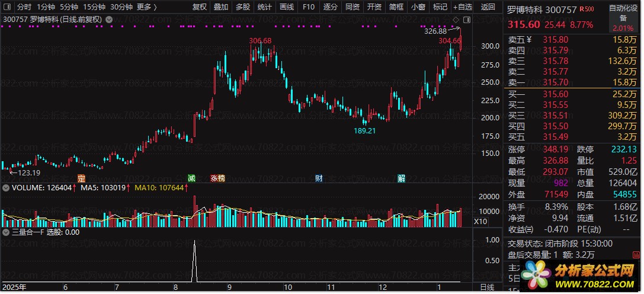Click the 标记 mark button
The width and height of the screenshot is (644, 294).
(x=440, y=7)
